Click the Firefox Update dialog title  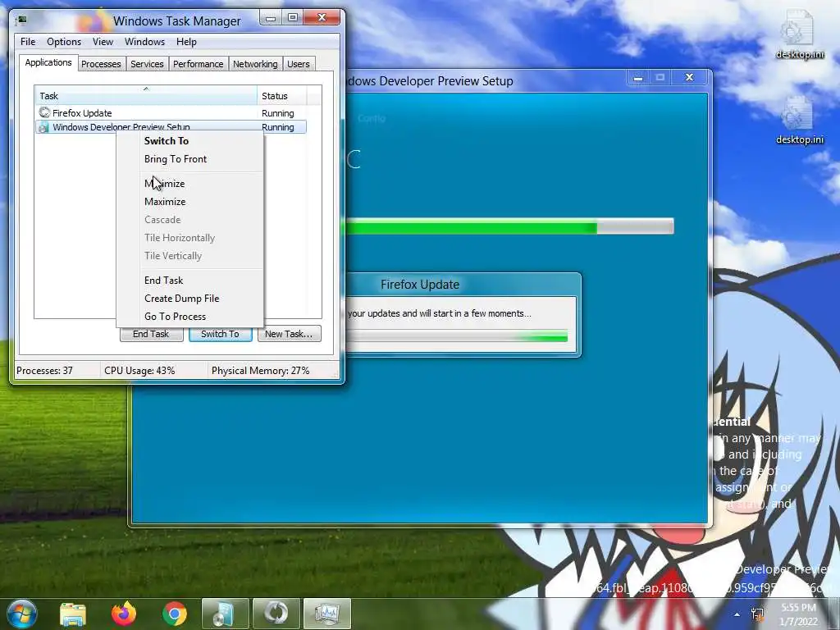(420, 285)
